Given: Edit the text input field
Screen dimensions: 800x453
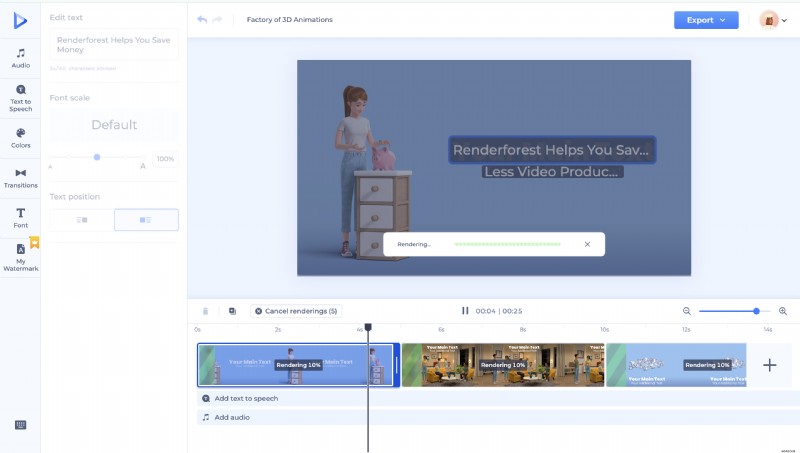Looking at the screenshot, I should pos(114,45).
